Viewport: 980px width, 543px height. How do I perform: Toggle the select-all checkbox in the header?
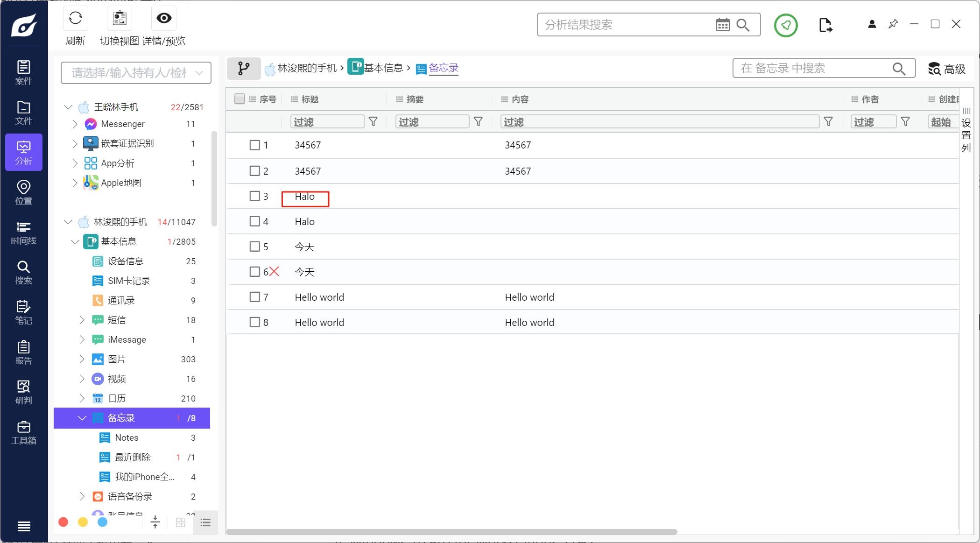[x=240, y=99]
